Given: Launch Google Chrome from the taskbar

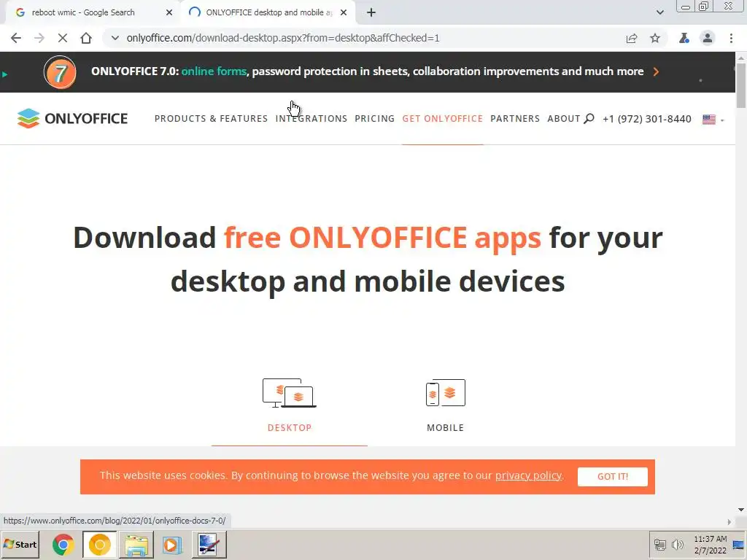Looking at the screenshot, I should coord(63,544).
